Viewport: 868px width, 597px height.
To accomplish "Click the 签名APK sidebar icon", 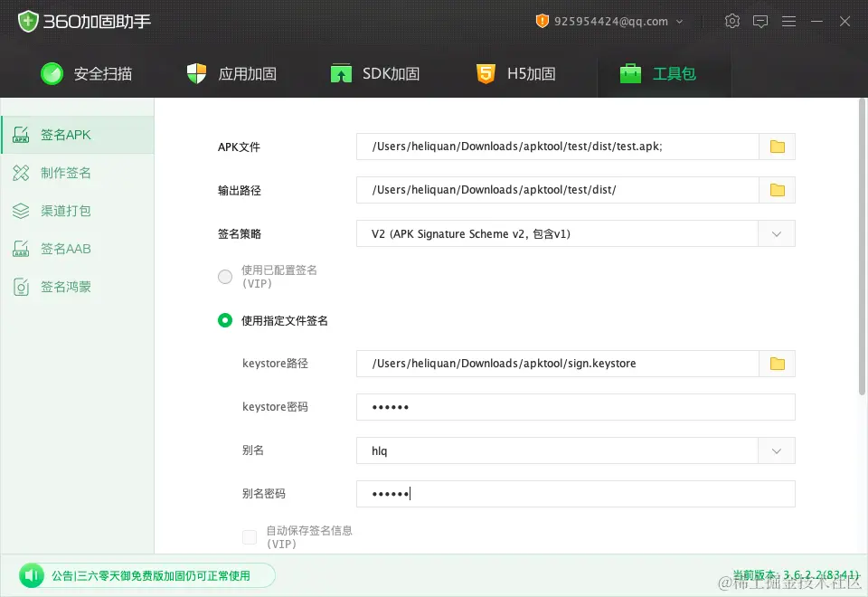I will tap(21, 135).
